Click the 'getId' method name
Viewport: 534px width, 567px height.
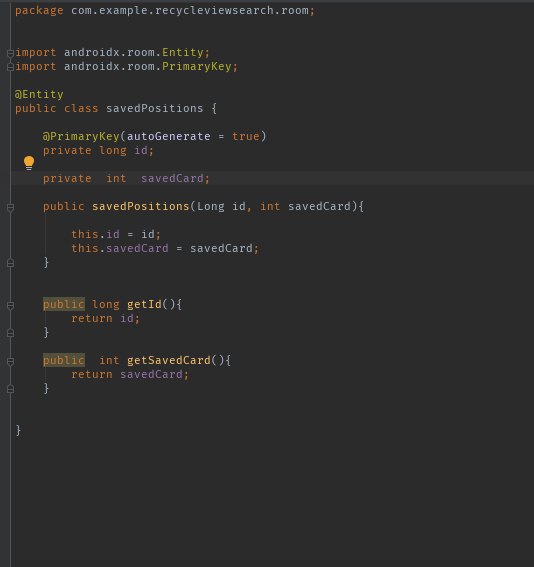pos(144,304)
